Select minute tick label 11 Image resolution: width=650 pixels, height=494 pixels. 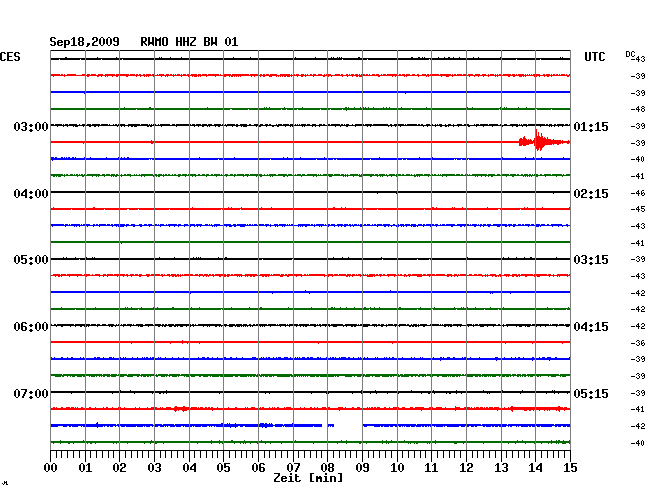coord(432,467)
